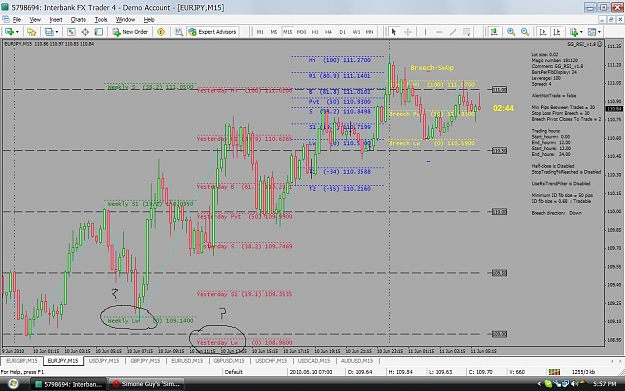Click the text label tool icon
Screen dimensions: 625x391
click(x=466, y=32)
